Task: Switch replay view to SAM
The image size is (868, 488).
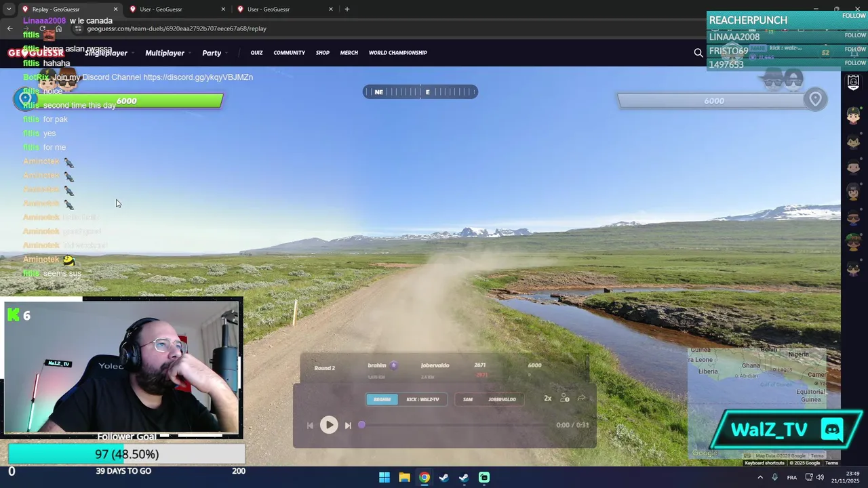Action: 468,399
